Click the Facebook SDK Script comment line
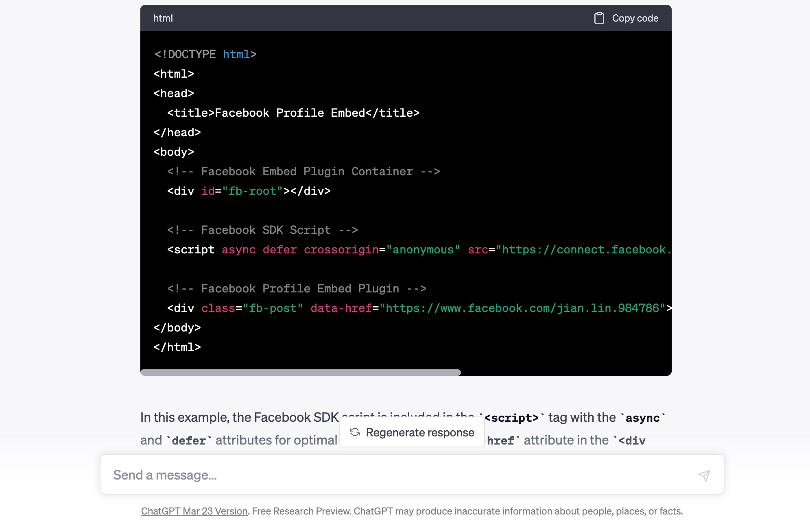 (262, 230)
